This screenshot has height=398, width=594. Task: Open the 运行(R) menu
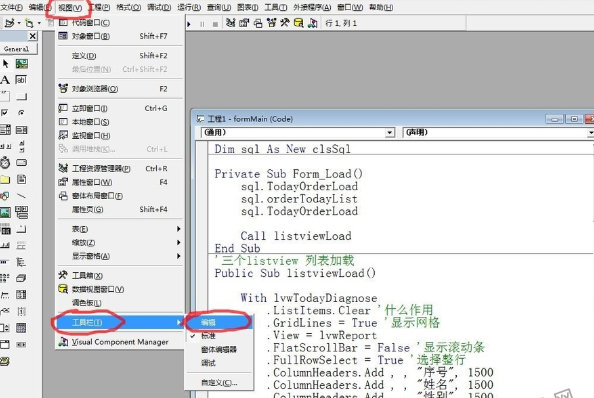click(189, 7)
